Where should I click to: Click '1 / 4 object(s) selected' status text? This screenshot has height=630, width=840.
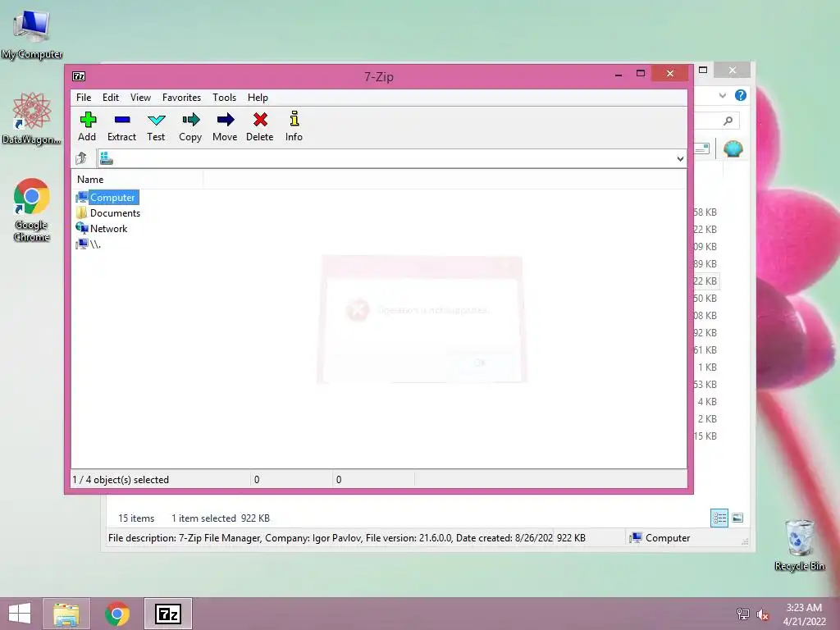[x=121, y=479]
